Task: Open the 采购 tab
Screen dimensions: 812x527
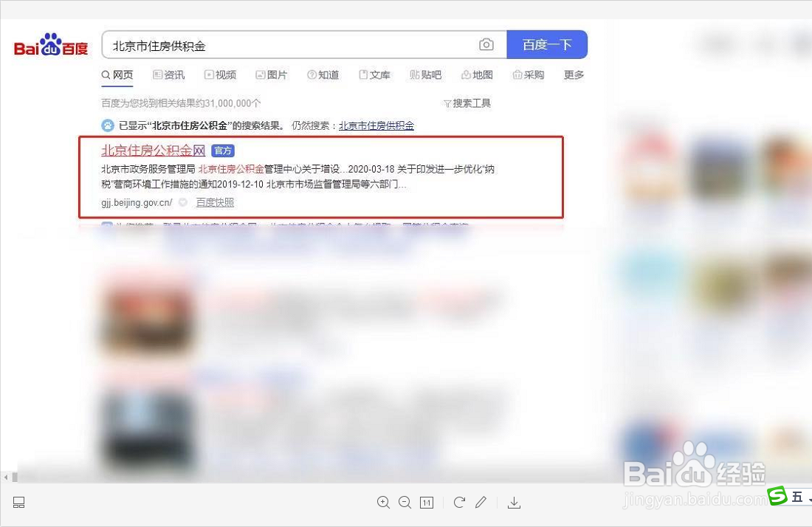Action: [x=529, y=75]
